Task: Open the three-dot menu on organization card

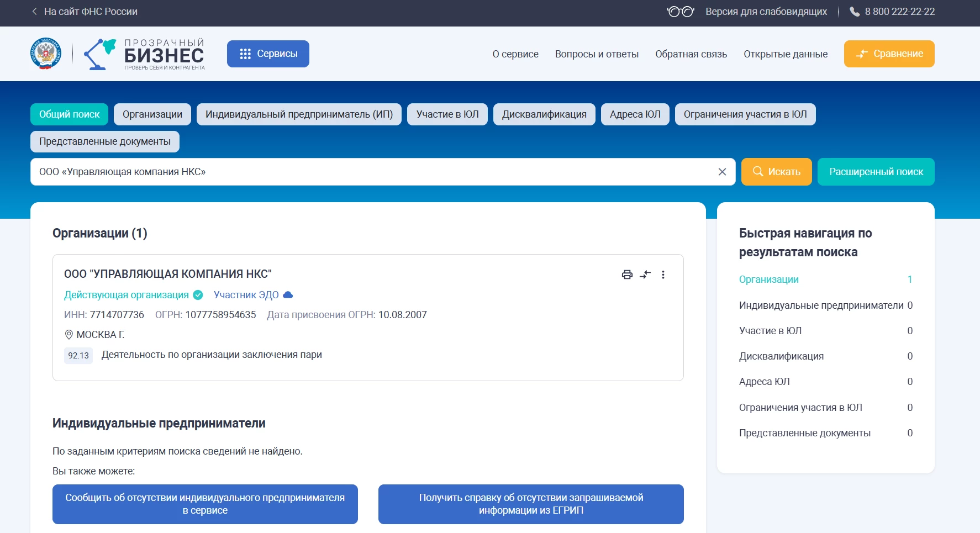Action: pyautogui.click(x=663, y=275)
